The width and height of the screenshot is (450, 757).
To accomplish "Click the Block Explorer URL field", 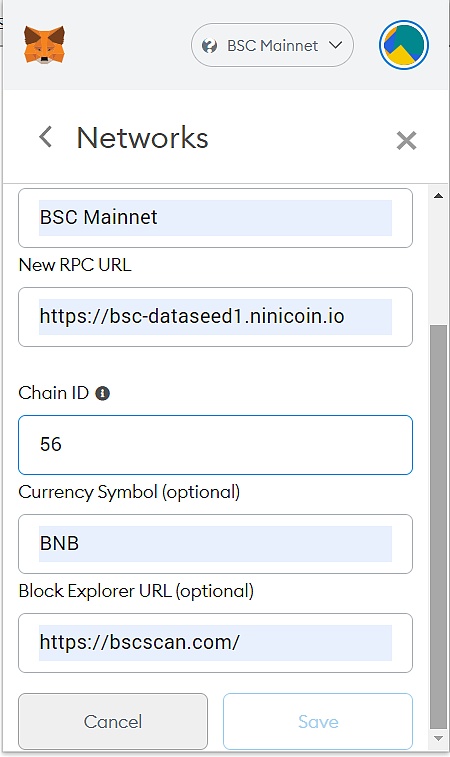I will click(215, 643).
